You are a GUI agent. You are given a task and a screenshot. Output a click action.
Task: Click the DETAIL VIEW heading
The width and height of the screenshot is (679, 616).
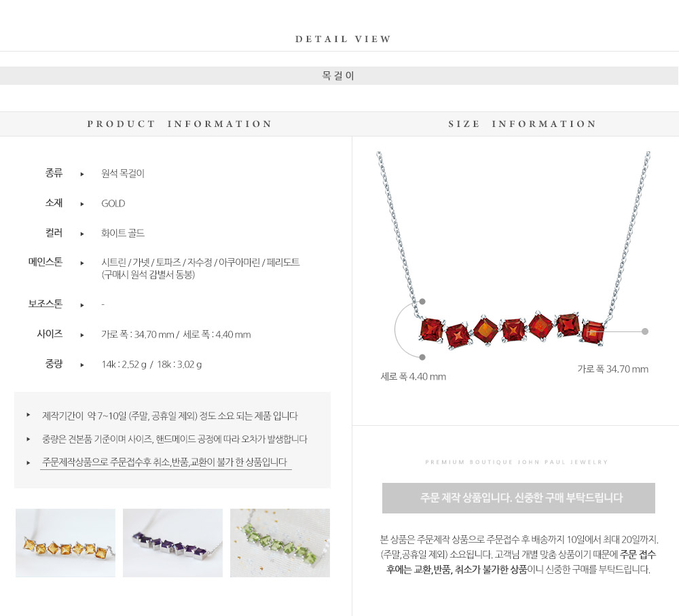pyautogui.click(x=343, y=39)
